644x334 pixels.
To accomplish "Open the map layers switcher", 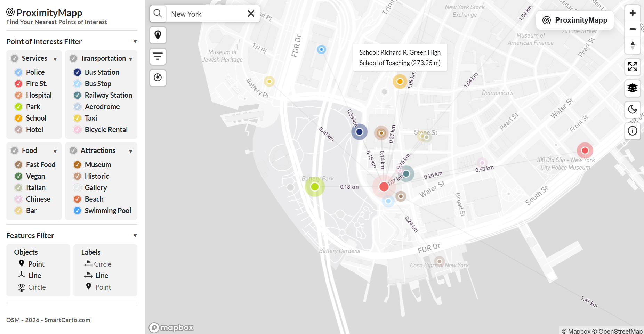I will pyautogui.click(x=633, y=88).
